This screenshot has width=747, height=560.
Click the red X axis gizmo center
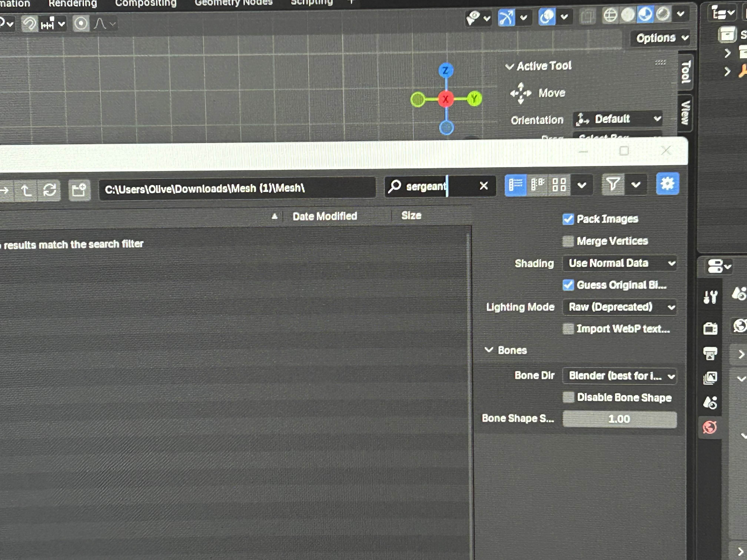(x=446, y=99)
